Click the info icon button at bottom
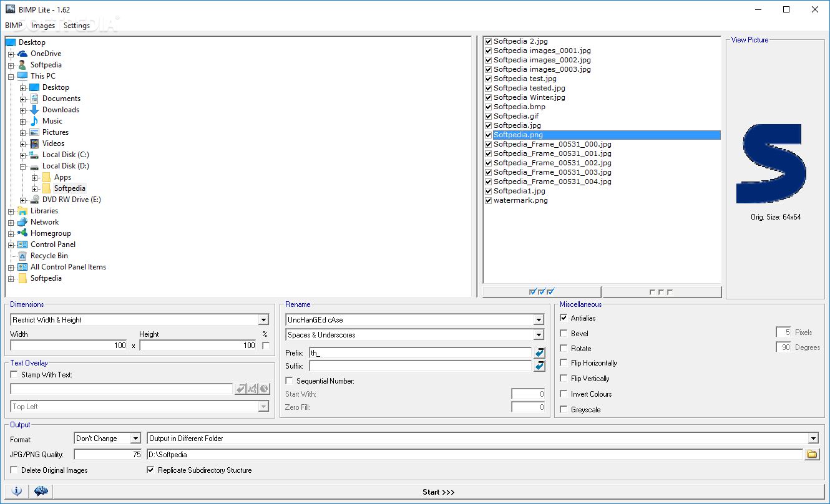The height and width of the screenshot is (504, 830). pyautogui.click(x=16, y=492)
